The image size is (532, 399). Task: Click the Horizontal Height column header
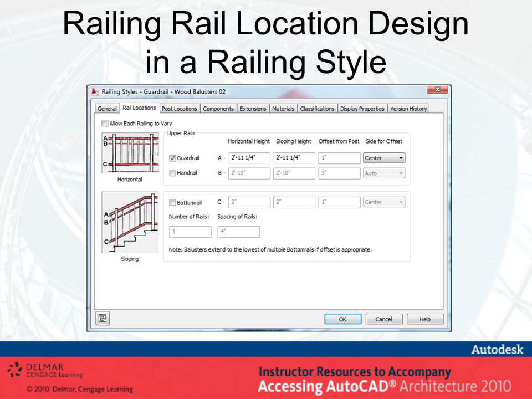[249, 141]
